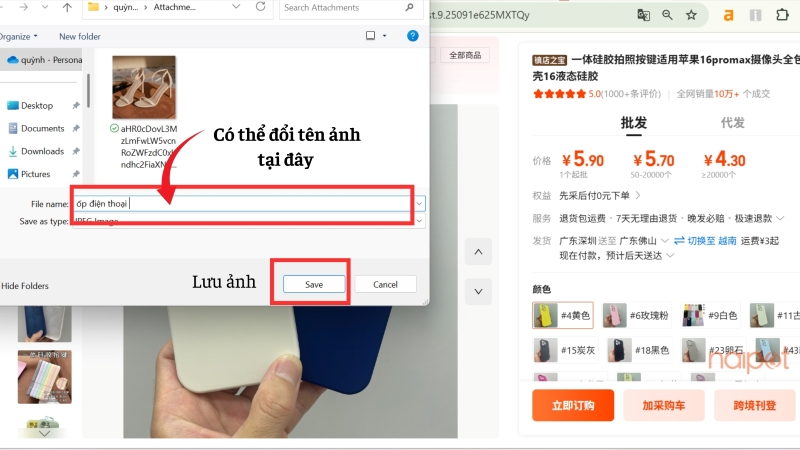
Task: Unpin Pictures from quick access
Action: click(x=76, y=174)
